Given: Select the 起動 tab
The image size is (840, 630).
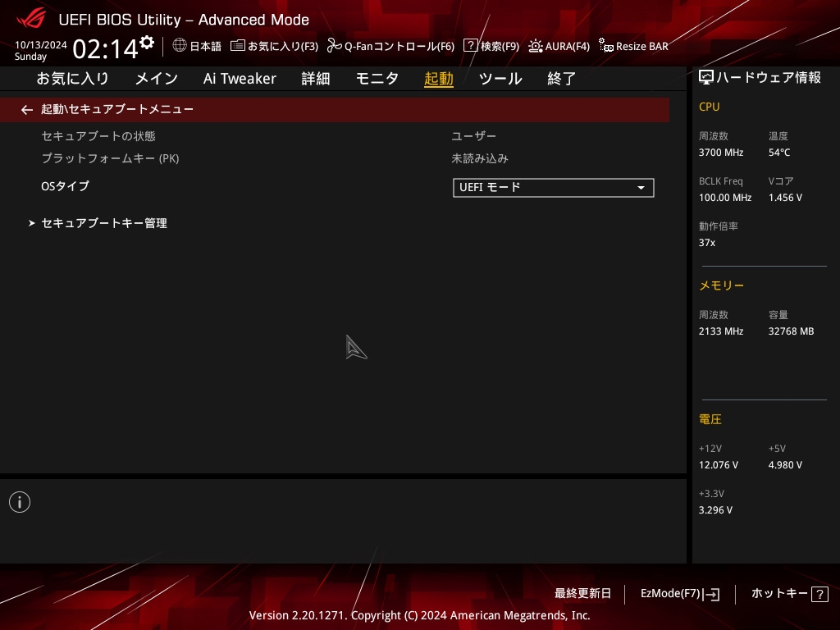Looking at the screenshot, I should tap(439, 79).
